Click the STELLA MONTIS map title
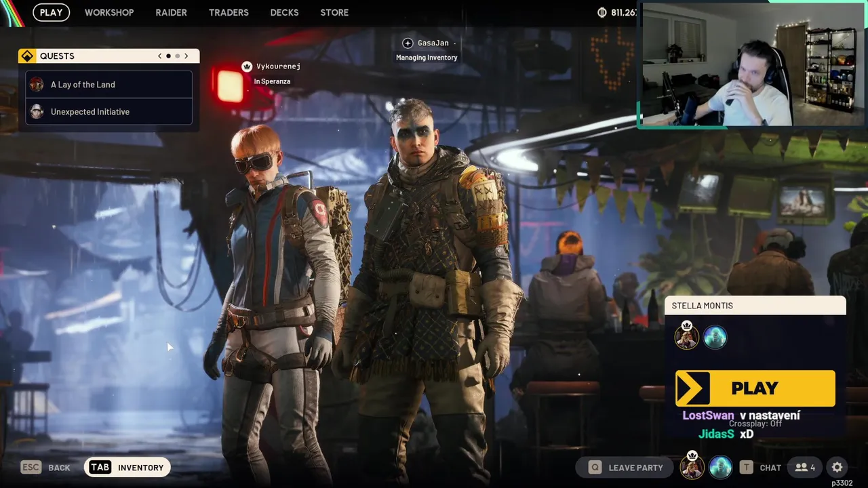The width and height of the screenshot is (868, 488). click(702, 306)
